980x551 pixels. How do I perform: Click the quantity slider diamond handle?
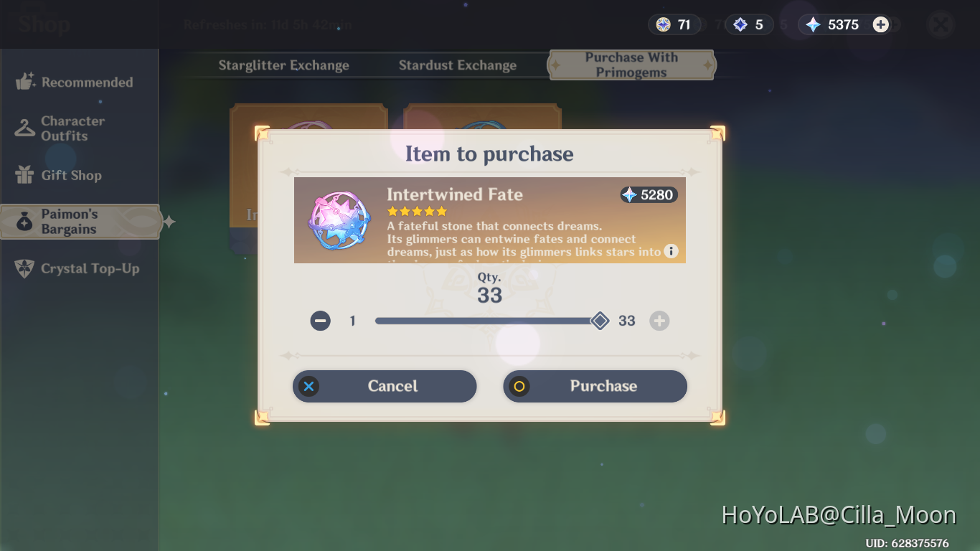click(600, 321)
